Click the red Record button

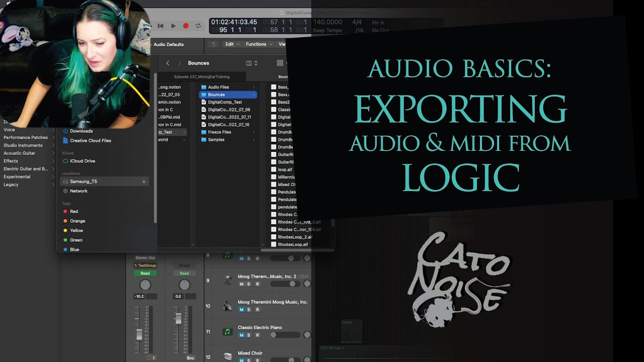coord(186,26)
